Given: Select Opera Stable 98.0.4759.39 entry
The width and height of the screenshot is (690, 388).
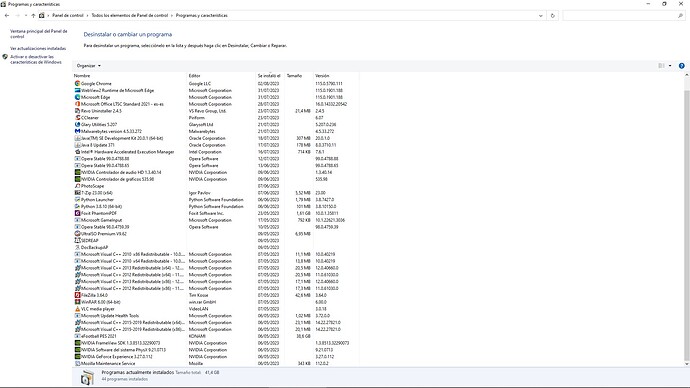Looking at the screenshot, I should pyautogui.click(x=216, y=227).
